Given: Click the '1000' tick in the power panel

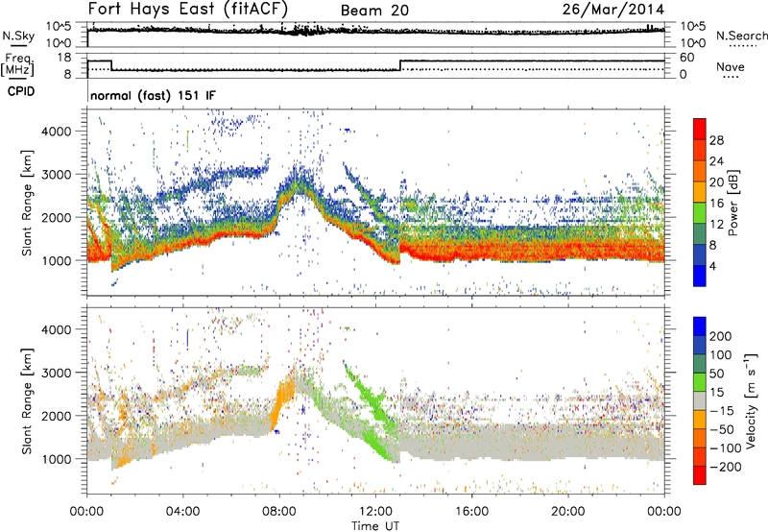Looking at the screenshot, I should coord(57,260).
